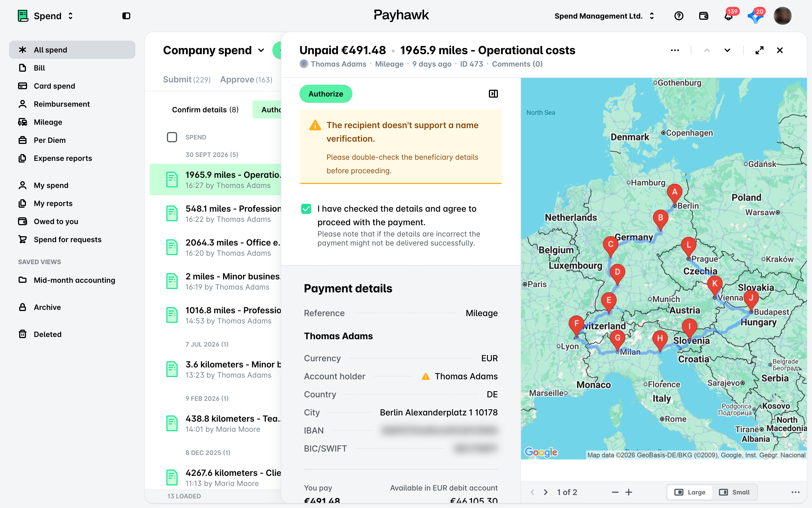The height and width of the screenshot is (508, 812).
Task: Go to previous expense with up chevron
Action: point(707,51)
